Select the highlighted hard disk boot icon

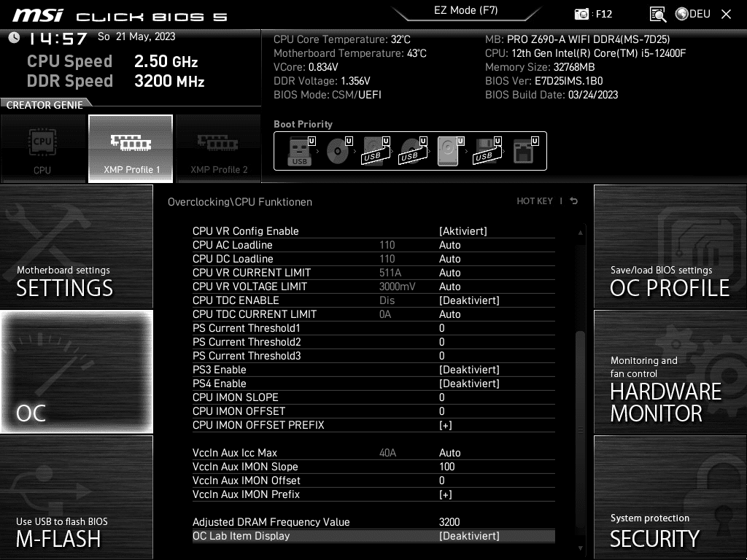[450, 151]
